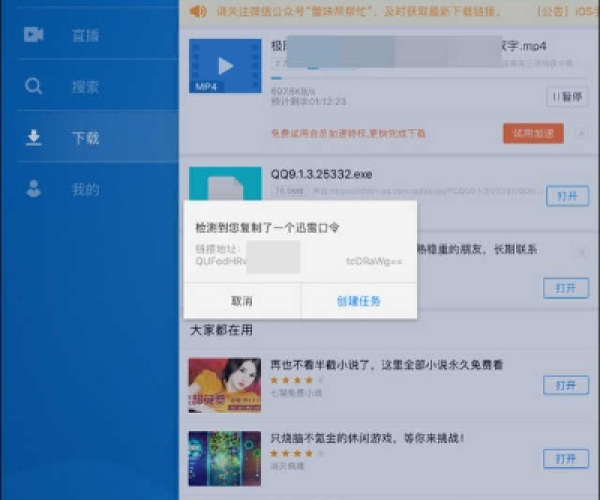
Task: Read the orange announcement banner text
Action: click(x=359, y=12)
